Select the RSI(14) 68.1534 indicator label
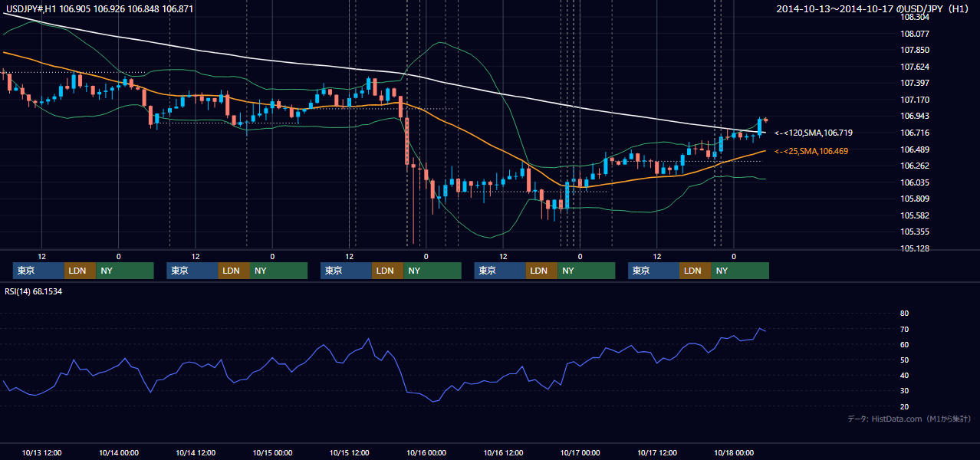 point(34,291)
